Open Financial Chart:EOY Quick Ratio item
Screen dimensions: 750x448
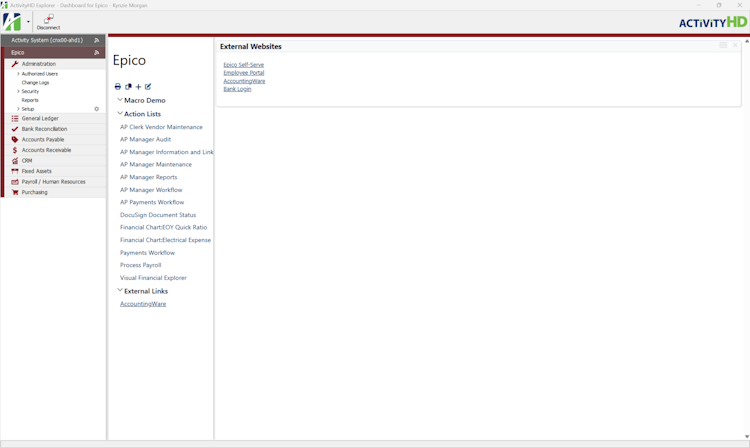click(x=164, y=228)
